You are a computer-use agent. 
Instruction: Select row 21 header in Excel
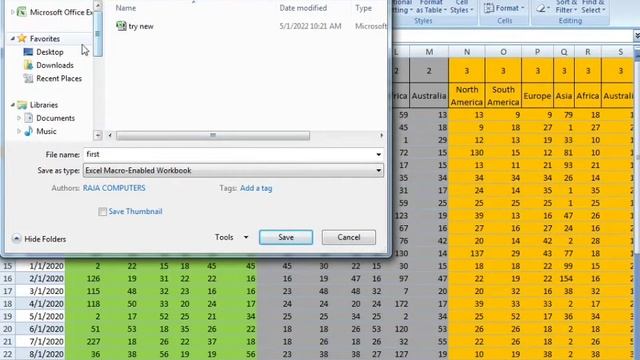pos(7,341)
